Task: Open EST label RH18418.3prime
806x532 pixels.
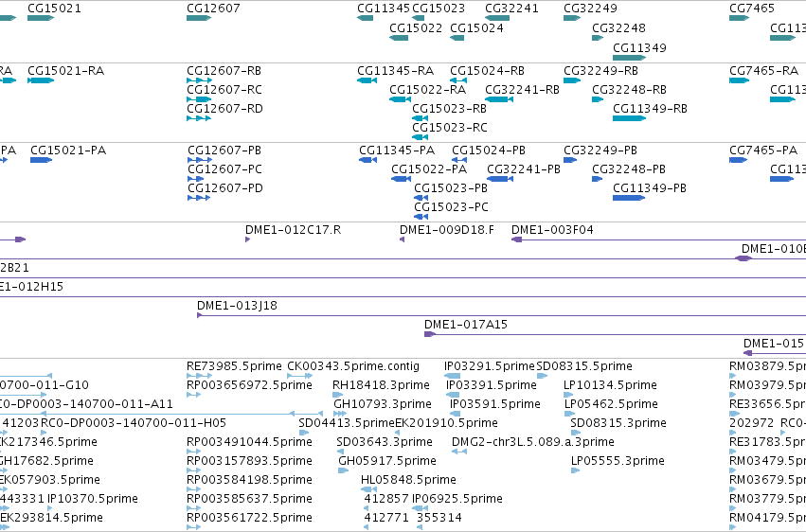Action: pyautogui.click(x=381, y=385)
